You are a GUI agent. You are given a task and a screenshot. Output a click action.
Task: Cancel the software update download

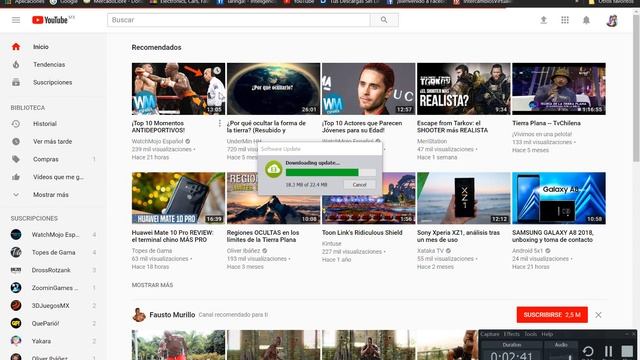359,184
